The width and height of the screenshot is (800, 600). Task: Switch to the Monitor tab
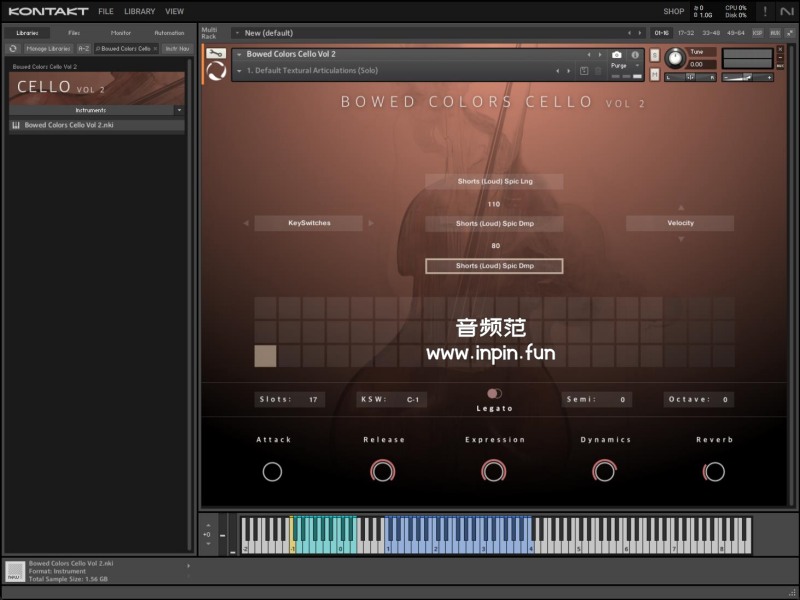[x=121, y=33]
